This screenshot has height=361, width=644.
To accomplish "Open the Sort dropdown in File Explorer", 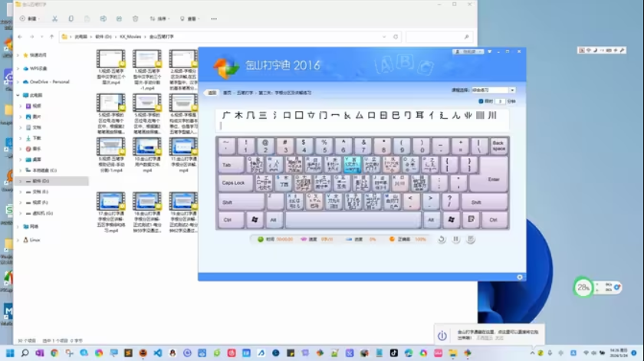I will [x=159, y=19].
